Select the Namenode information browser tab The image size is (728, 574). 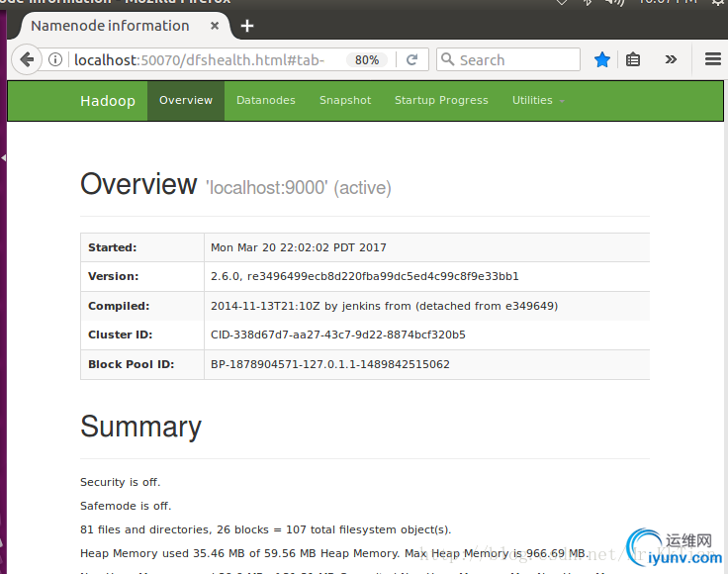(x=125, y=26)
